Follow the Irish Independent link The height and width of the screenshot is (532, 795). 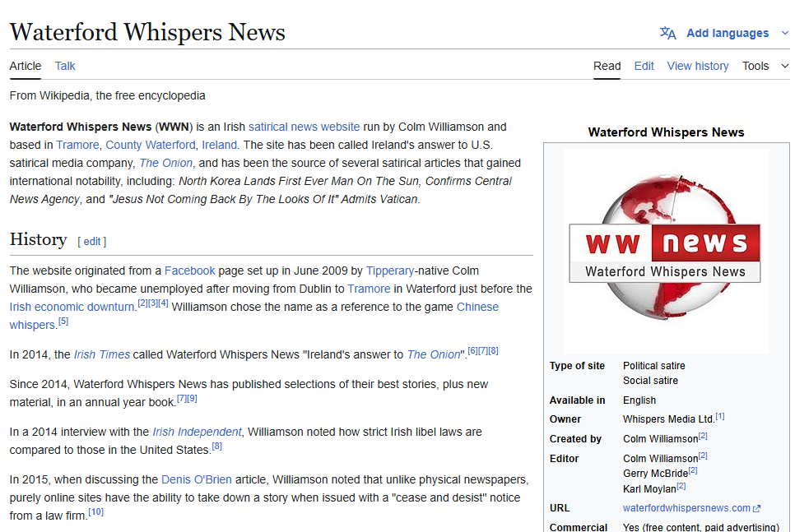point(197,432)
